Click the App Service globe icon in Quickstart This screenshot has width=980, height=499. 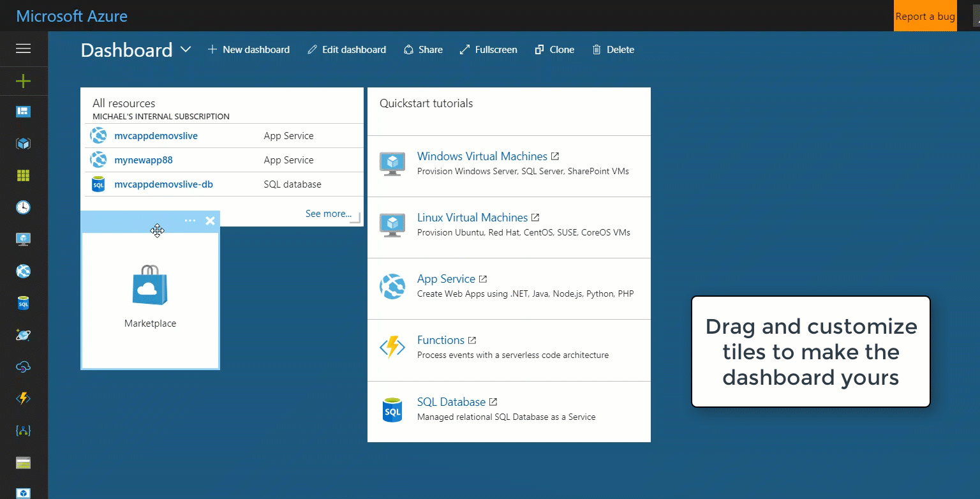point(392,287)
